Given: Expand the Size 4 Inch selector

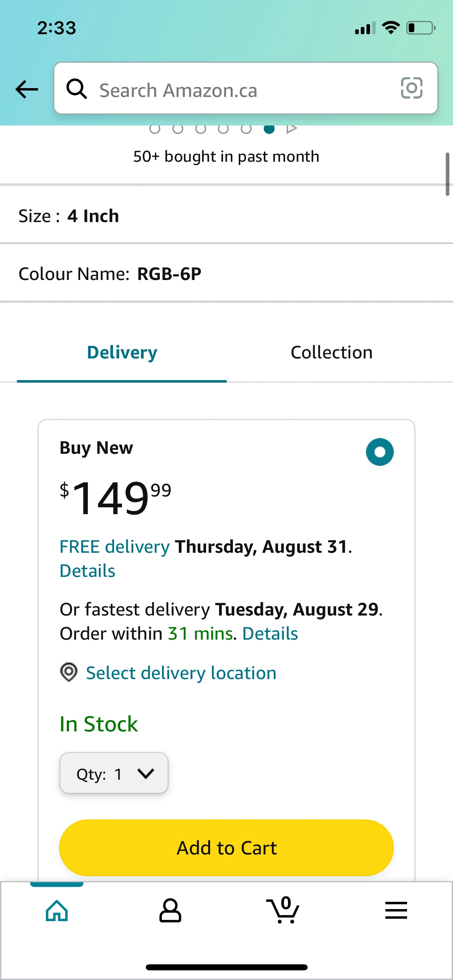Looking at the screenshot, I should click(226, 216).
